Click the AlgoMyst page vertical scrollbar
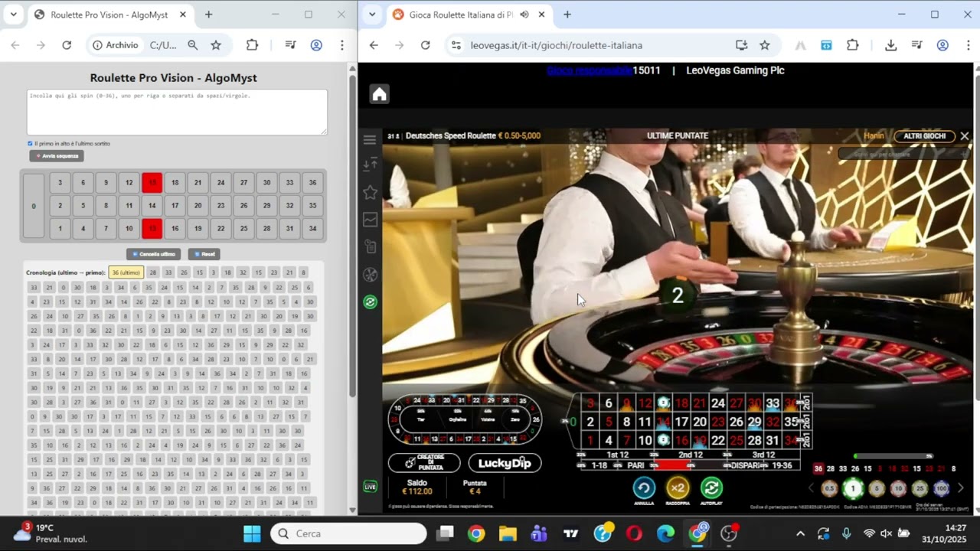The height and width of the screenshot is (551, 980). coord(352,237)
